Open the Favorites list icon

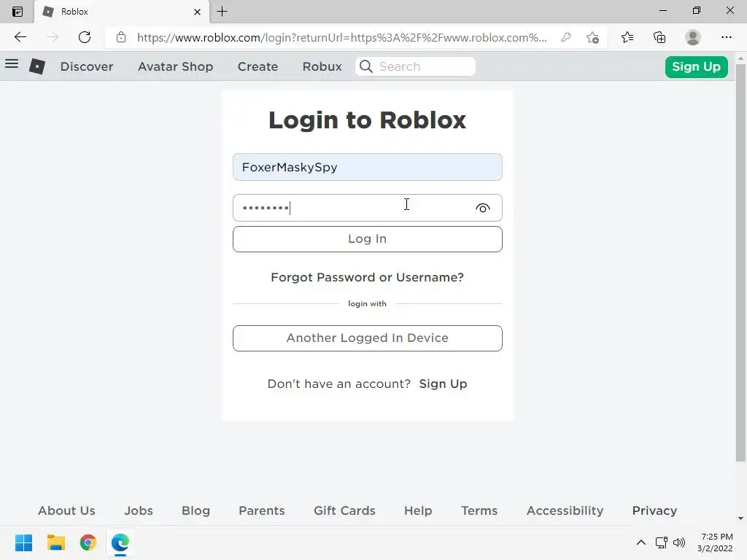pos(627,37)
